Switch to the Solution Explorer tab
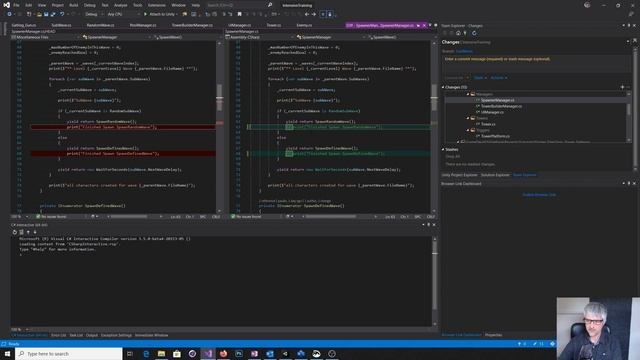640x360 pixels. [x=495, y=175]
